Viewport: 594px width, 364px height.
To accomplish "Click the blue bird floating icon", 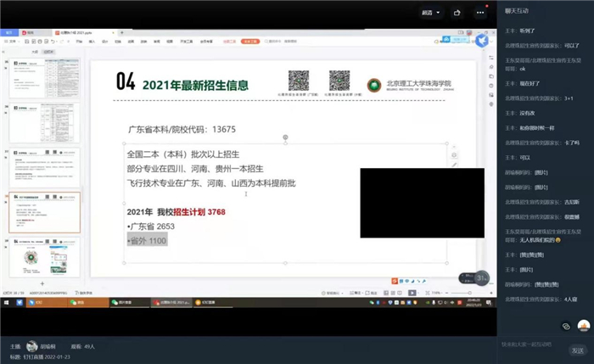I will (x=482, y=40).
